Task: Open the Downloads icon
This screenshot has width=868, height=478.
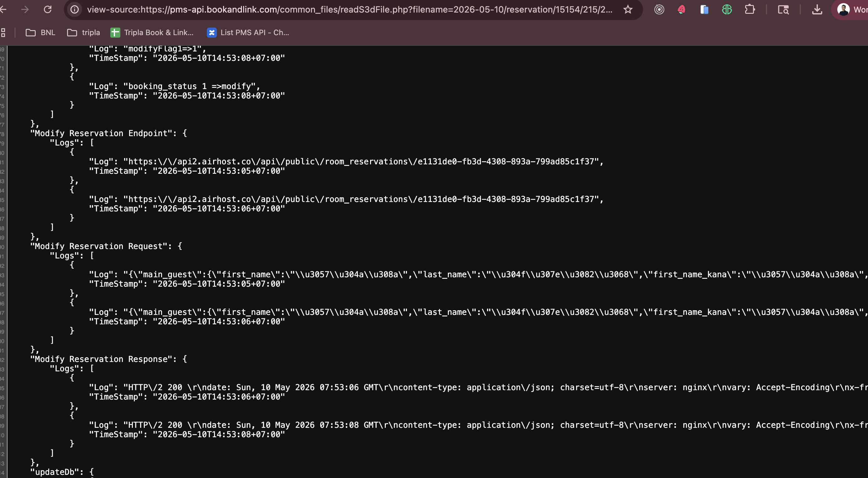Action: [817, 9]
